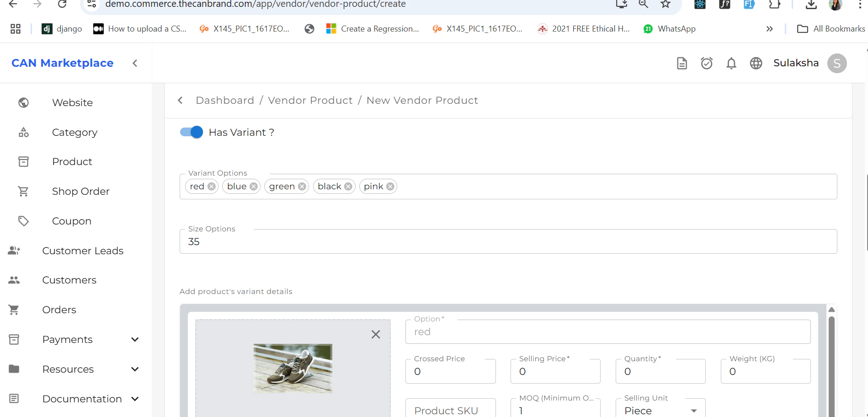Click the CAN Marketplace logo link
The image size is (868, 417).
63,63
